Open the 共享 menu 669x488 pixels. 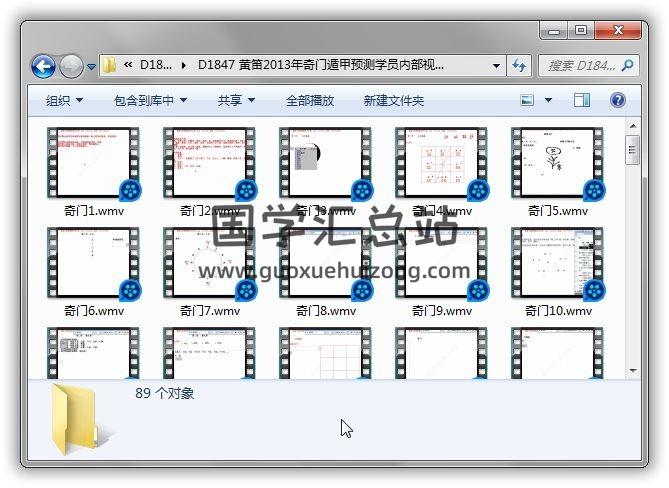[236, 100]
